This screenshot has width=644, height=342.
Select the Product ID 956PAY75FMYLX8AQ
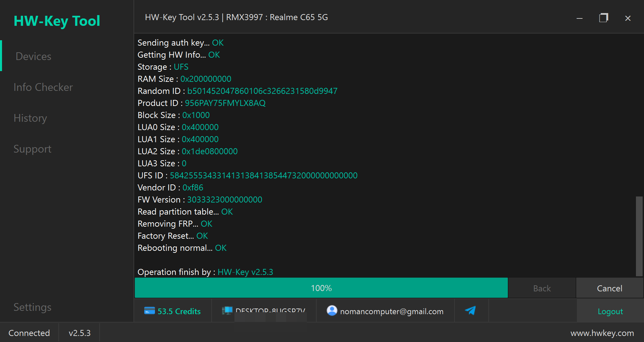click(x=225, y=103)
